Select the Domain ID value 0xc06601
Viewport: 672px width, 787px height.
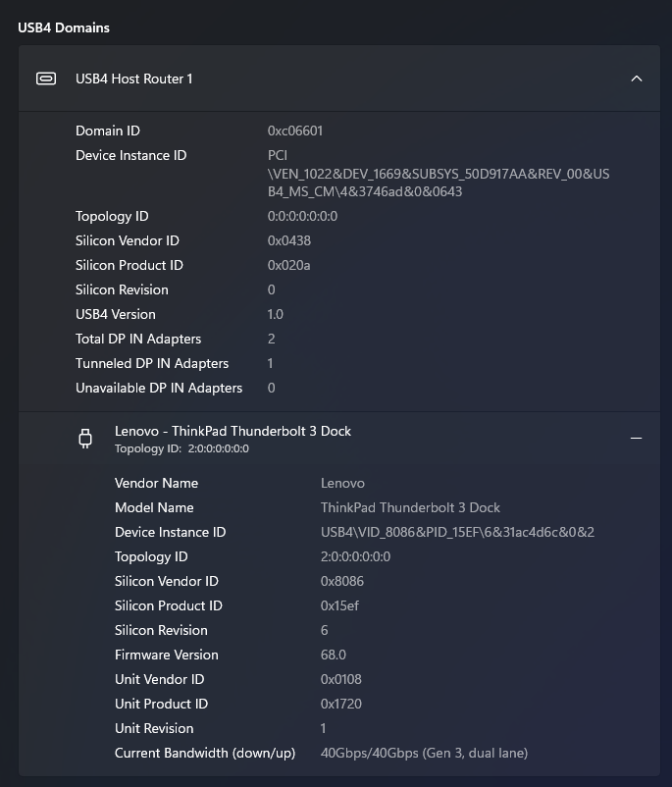[x=295, y=131]
